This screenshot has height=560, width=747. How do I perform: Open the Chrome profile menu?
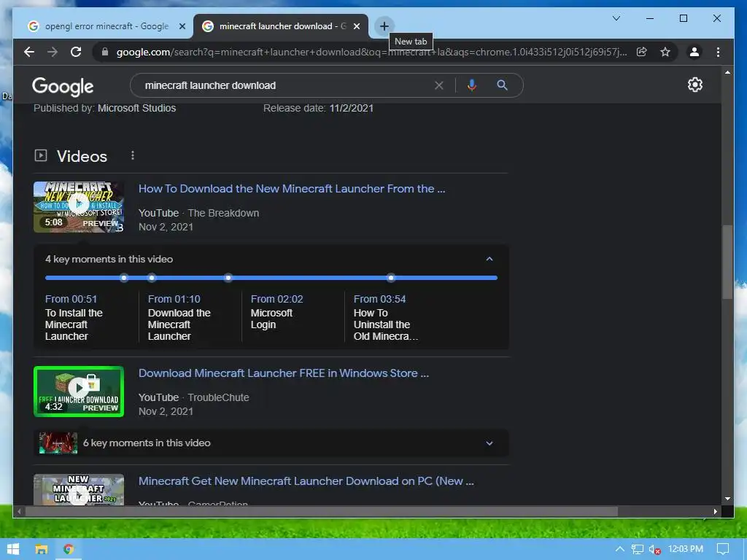[x=694, y=52]
